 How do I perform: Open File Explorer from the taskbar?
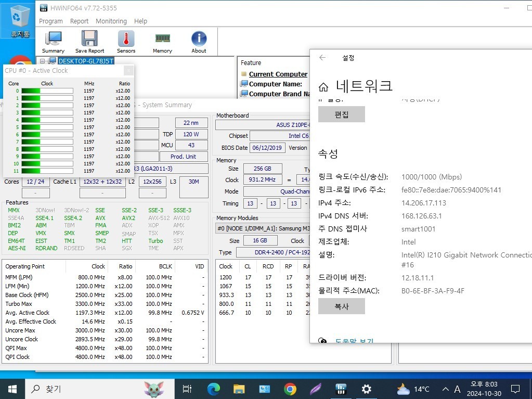coord(239,389)
